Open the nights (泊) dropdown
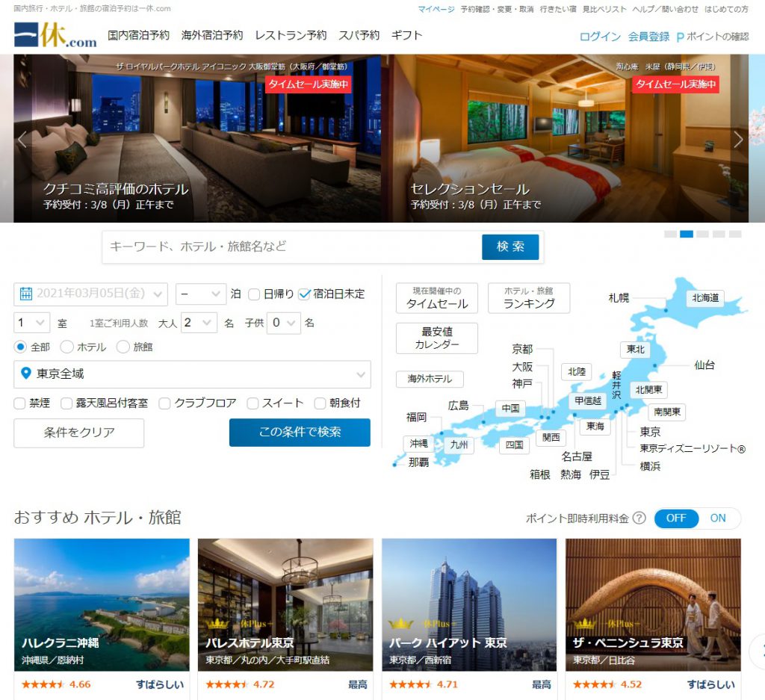This screenshot has height=700, width=765. click(200, 294)
